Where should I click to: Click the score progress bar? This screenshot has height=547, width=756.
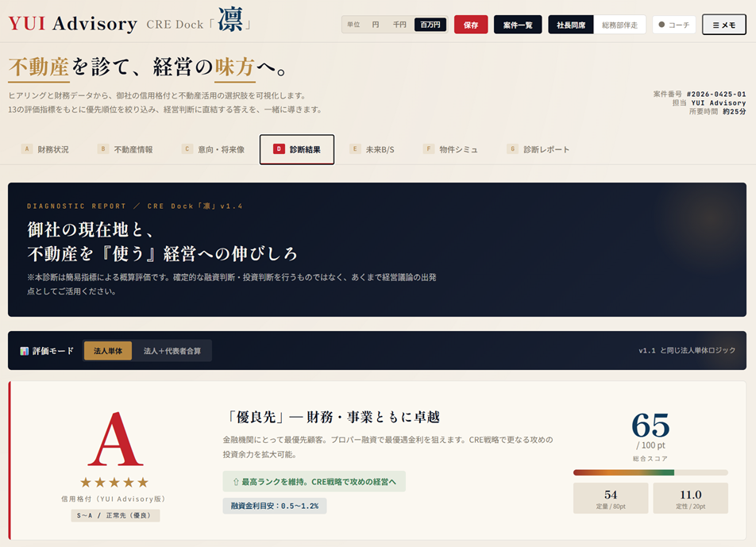pyautogui.click(x=650, y=473)
